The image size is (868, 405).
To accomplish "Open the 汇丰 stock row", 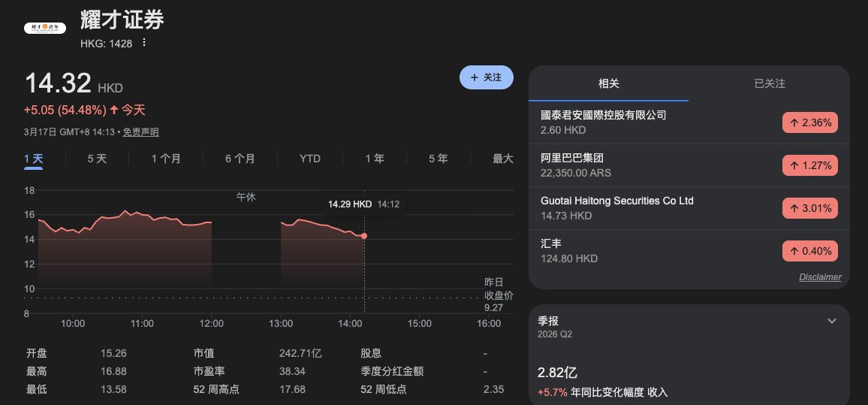I will (689, 251).
